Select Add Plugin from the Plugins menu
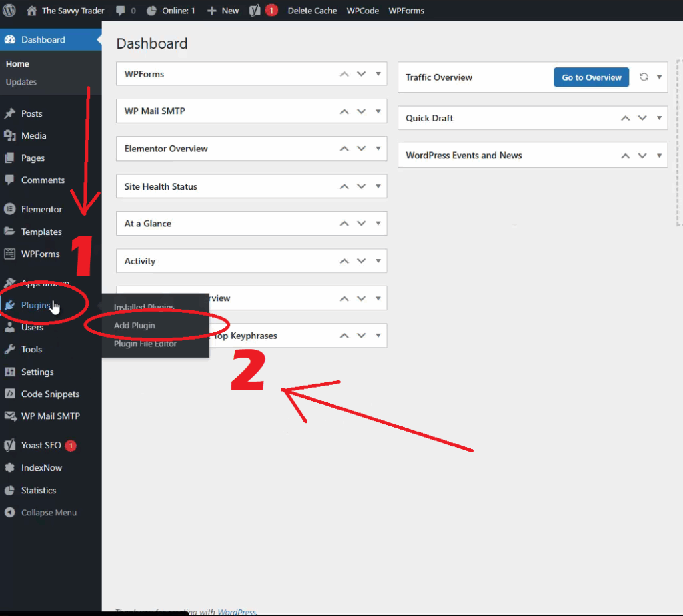The image size is (683, 616). pyautogui.click(x=134, y=326)
